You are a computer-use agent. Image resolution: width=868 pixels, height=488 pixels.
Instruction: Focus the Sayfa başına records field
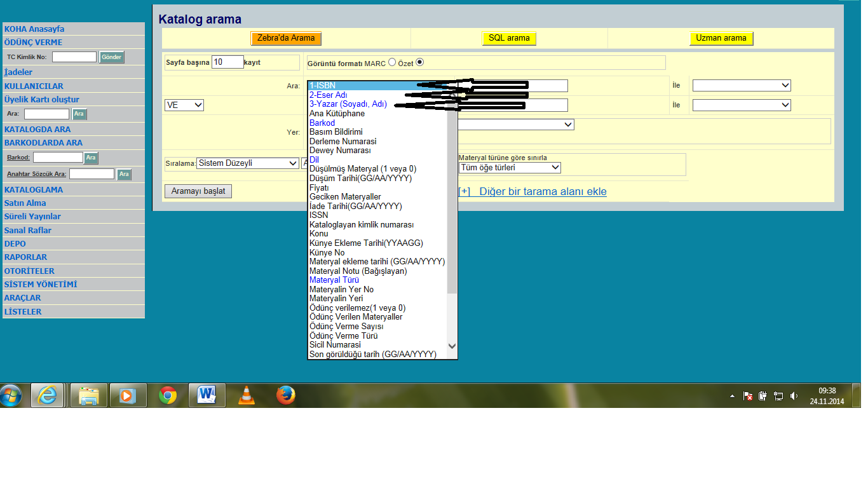(227, 62)
